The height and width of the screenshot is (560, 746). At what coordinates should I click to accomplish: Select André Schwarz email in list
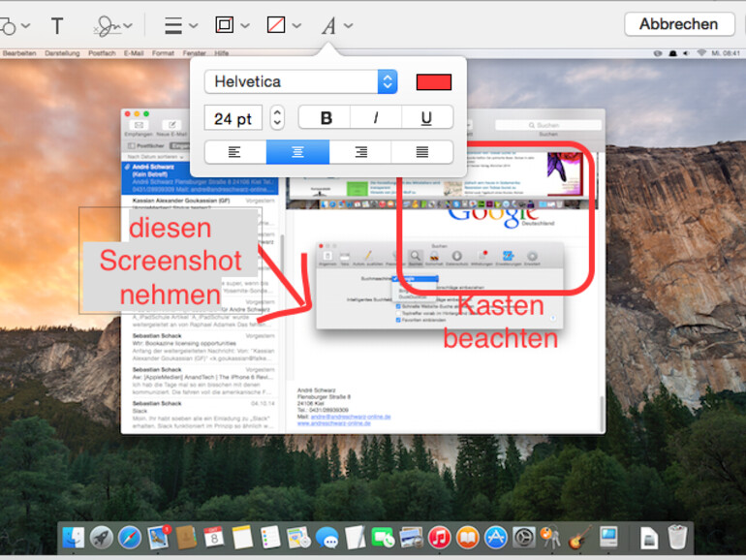200,178
